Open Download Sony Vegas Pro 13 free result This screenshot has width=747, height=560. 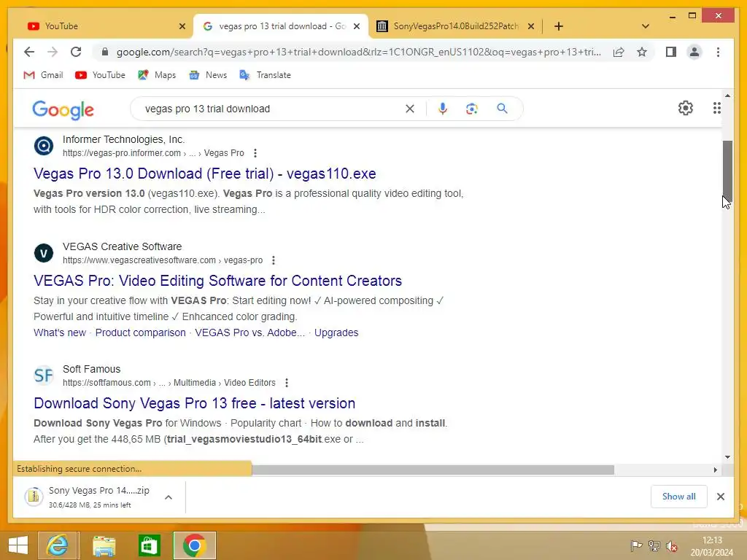[x=194, y=402]
